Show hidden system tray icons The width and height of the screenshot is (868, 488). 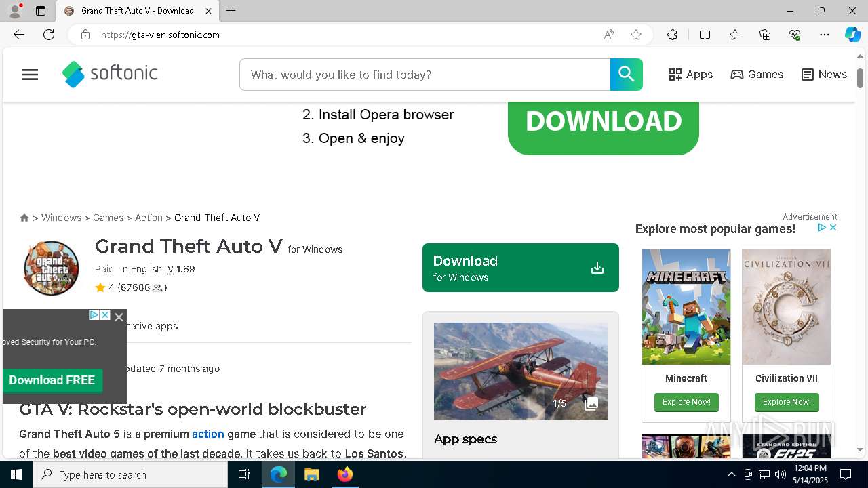[x=731, y=474]
